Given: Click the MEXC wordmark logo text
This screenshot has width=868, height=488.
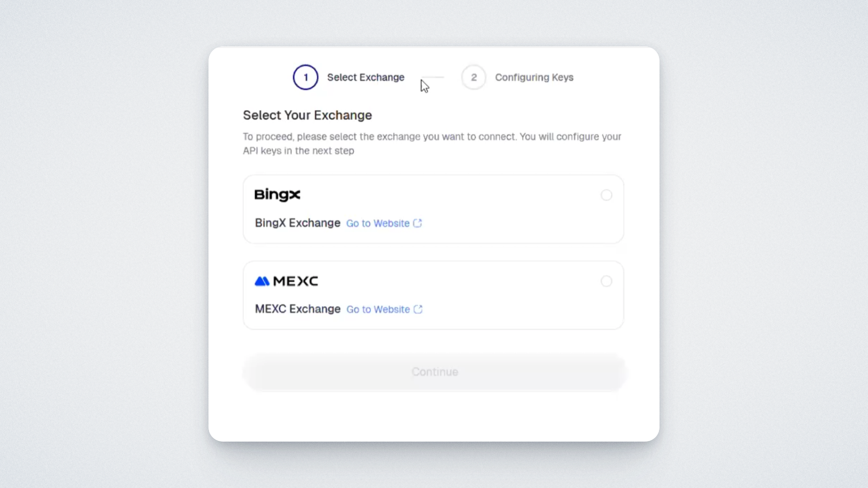Looking at the screenshot, I should (295, 281).
